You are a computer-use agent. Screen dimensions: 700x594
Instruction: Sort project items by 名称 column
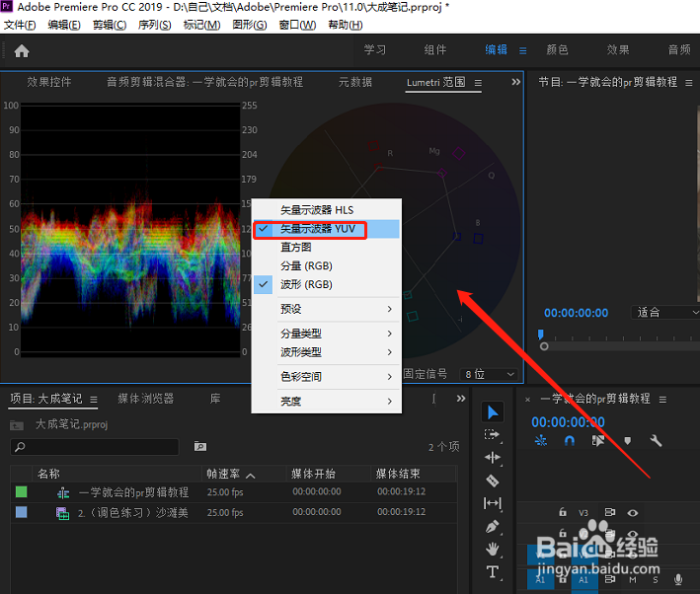(x=48, y=474)
